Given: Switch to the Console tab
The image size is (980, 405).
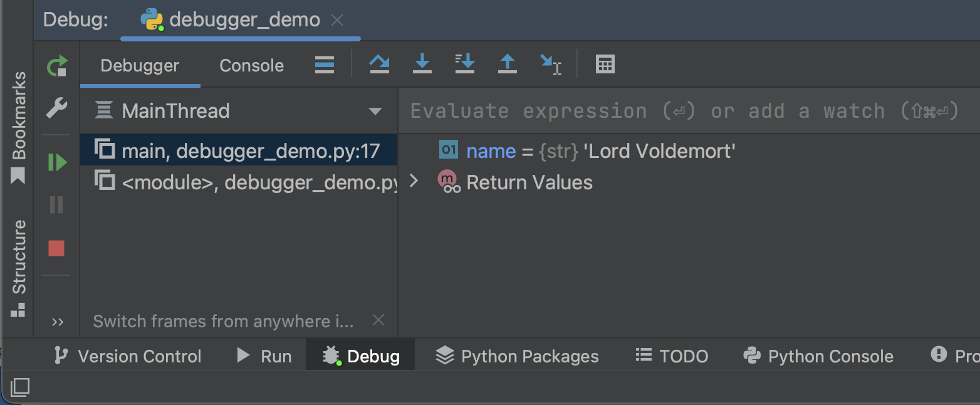Looking at the screenshot, I should point(251,65).
